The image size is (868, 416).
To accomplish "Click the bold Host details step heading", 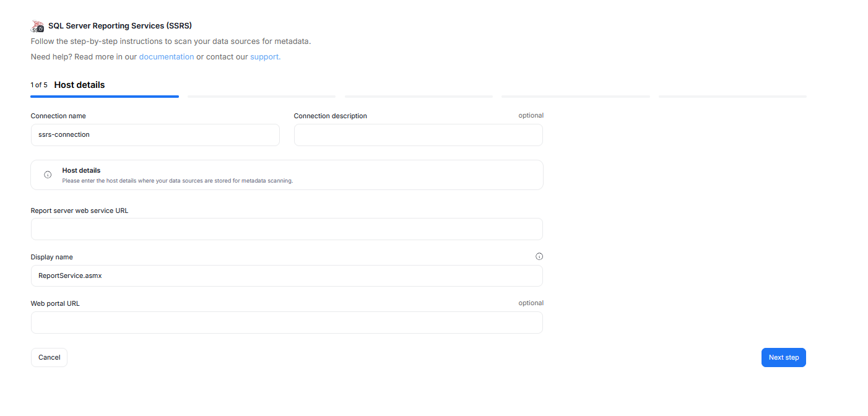I will (x=79, y=85).
